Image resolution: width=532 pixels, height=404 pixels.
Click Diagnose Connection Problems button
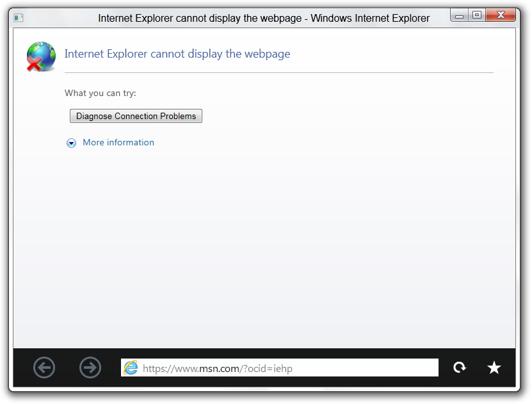136,116
